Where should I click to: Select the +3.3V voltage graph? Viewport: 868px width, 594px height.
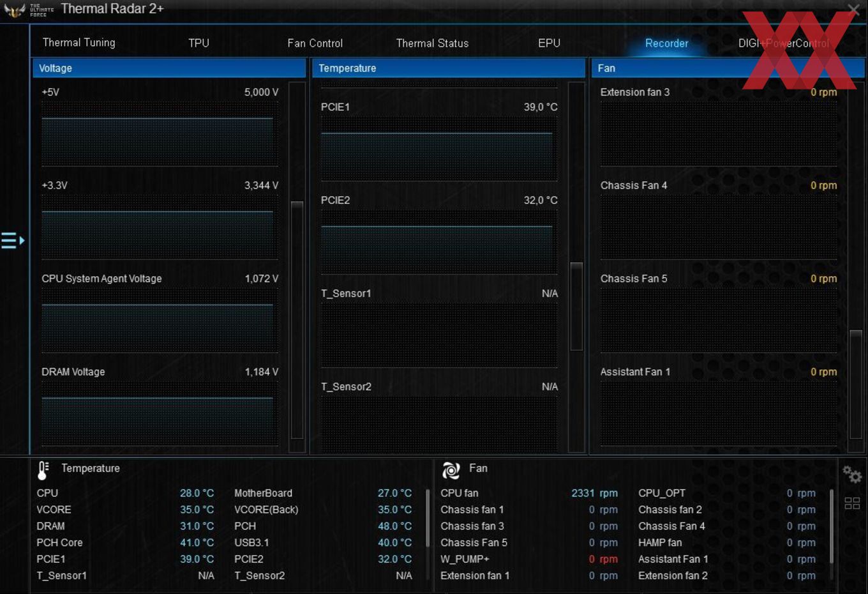160,227
